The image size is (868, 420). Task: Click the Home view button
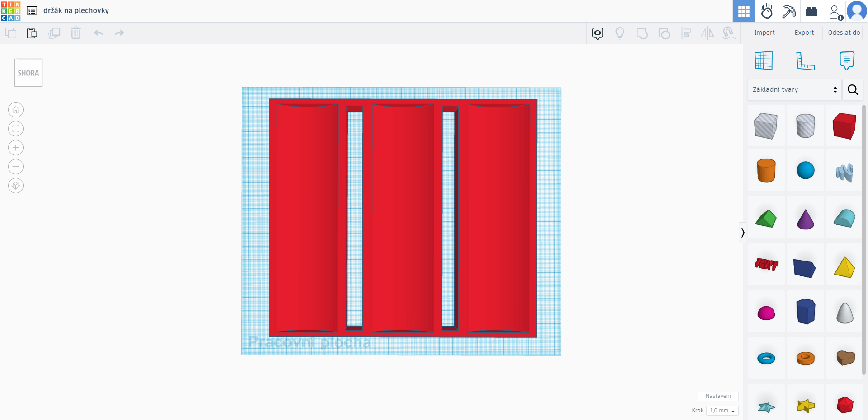tap(16, 110)
